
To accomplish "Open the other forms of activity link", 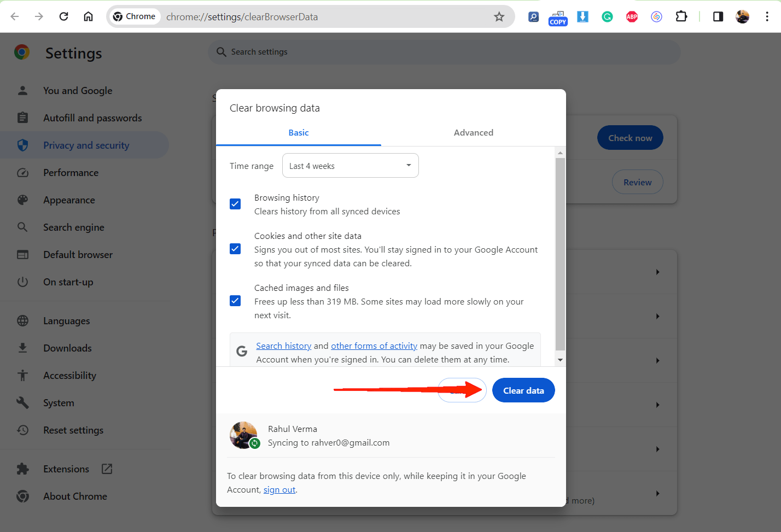I will click(374, 346).
